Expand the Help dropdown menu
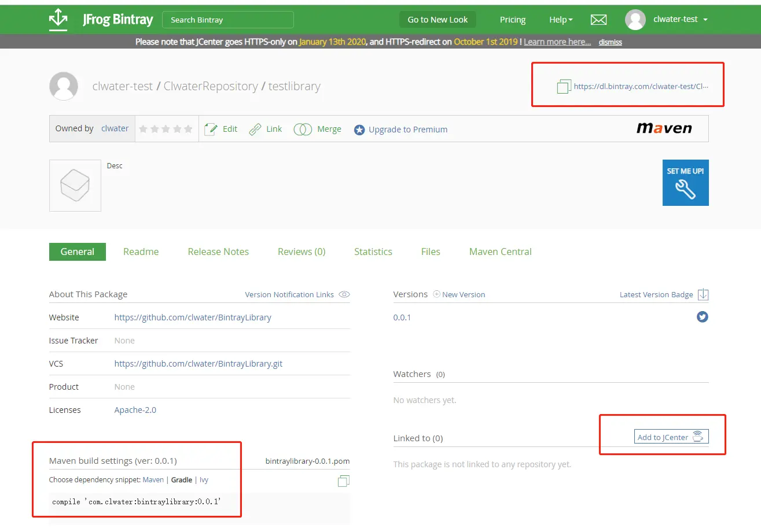Viewport: 761px width, 532px height. (x=561, y=20)
